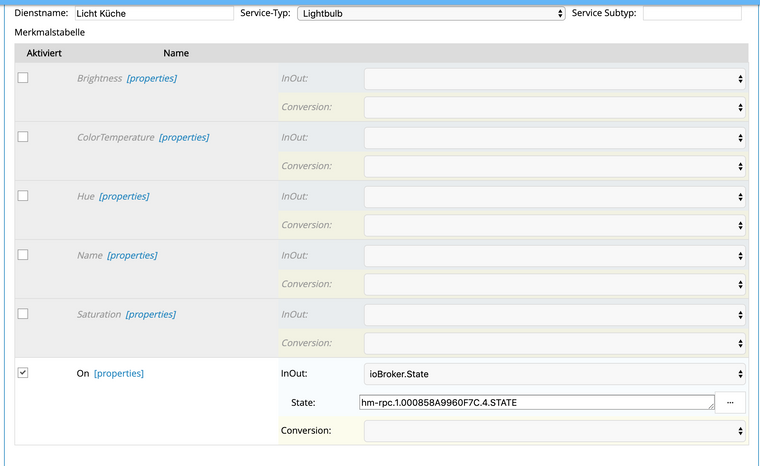Enable the Name characteristic checkbox
The height and width of the screenshot is (466, 760).
pos(23,255)
